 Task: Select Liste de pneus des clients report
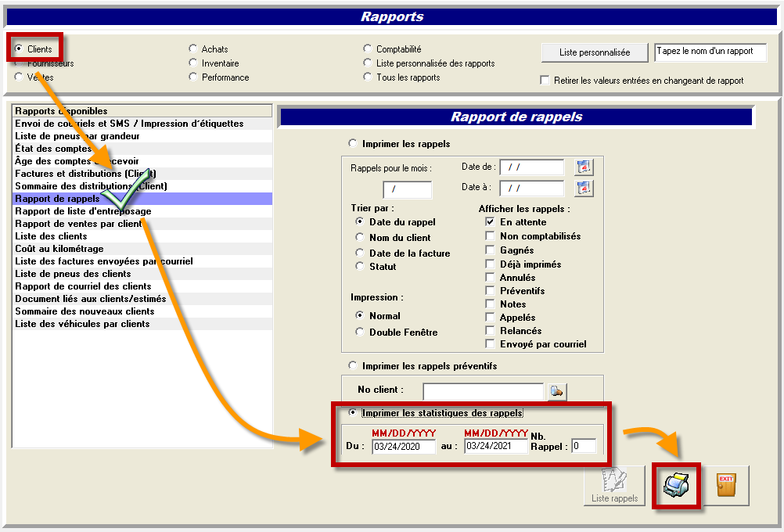point(142,274)
